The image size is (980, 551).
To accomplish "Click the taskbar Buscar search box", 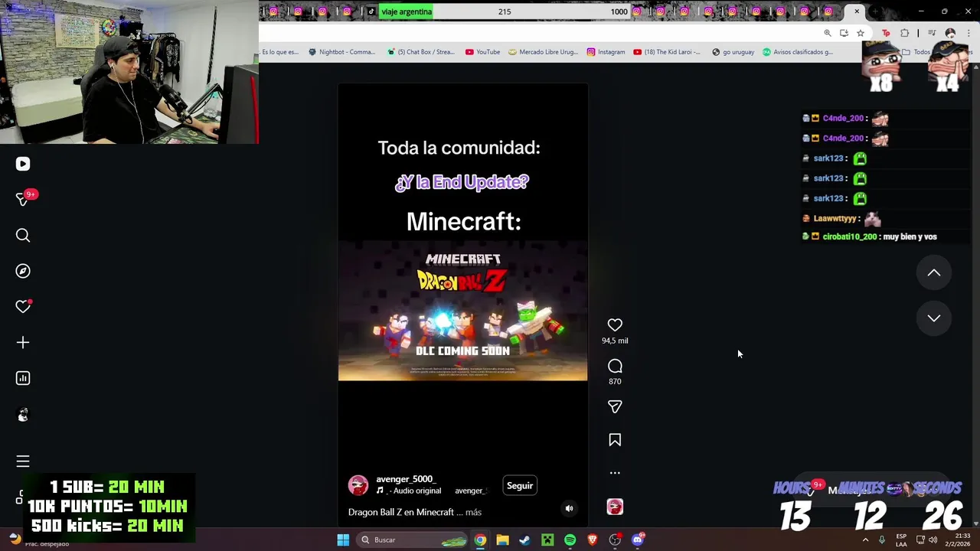I will click(x=413, y=540).
